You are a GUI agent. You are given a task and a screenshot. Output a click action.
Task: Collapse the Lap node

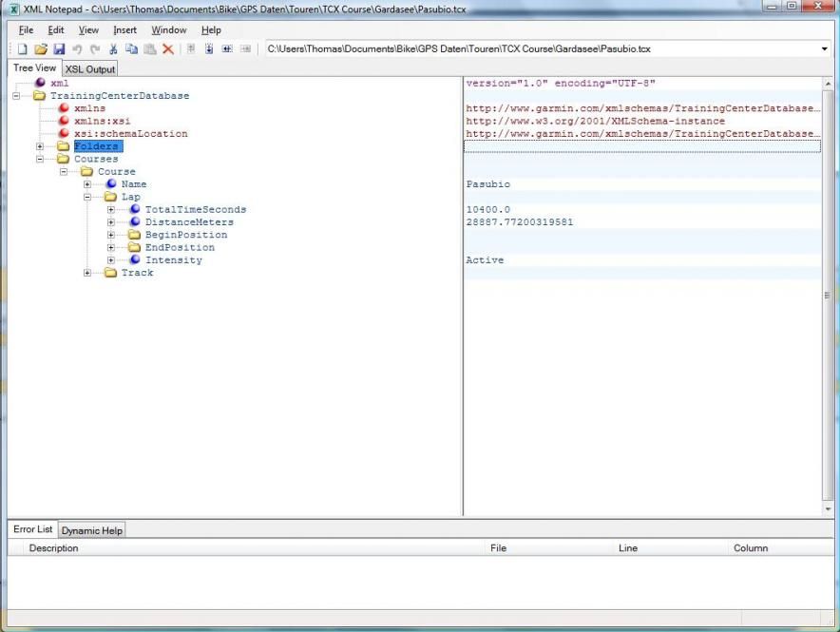tap(88, 197)
